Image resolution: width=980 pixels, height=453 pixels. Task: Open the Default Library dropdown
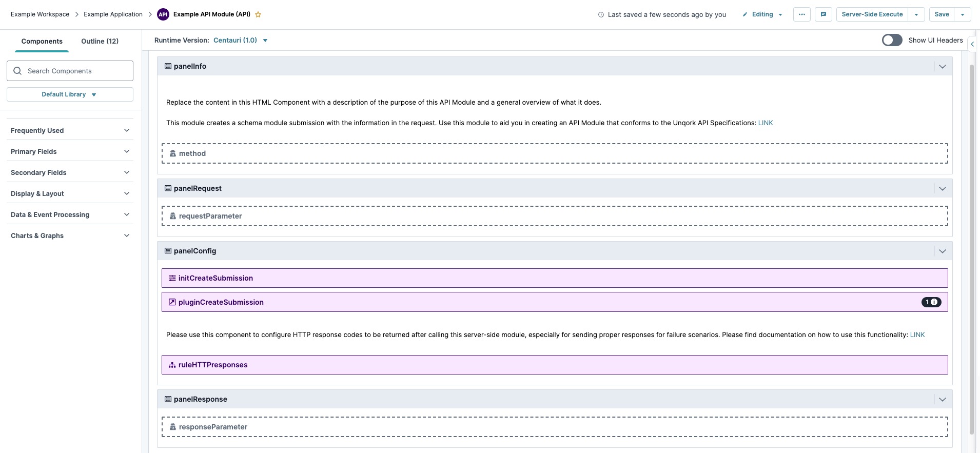point(70,94)
